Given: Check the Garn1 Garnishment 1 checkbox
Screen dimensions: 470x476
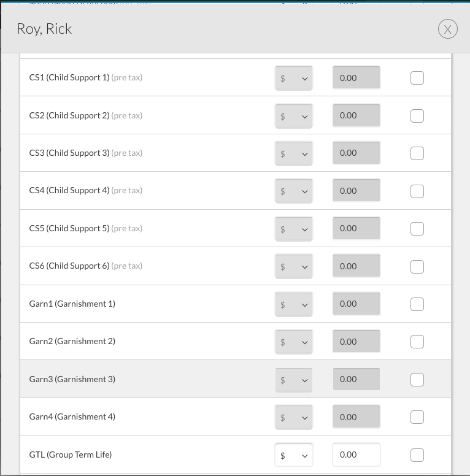Looking at the screenshot, I should [417, 304].
